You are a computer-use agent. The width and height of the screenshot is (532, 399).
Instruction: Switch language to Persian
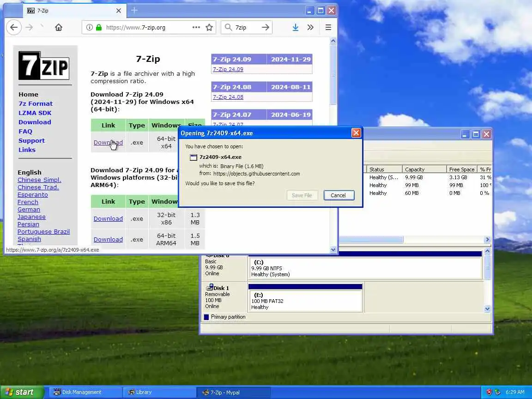click(x=28, y=224)
